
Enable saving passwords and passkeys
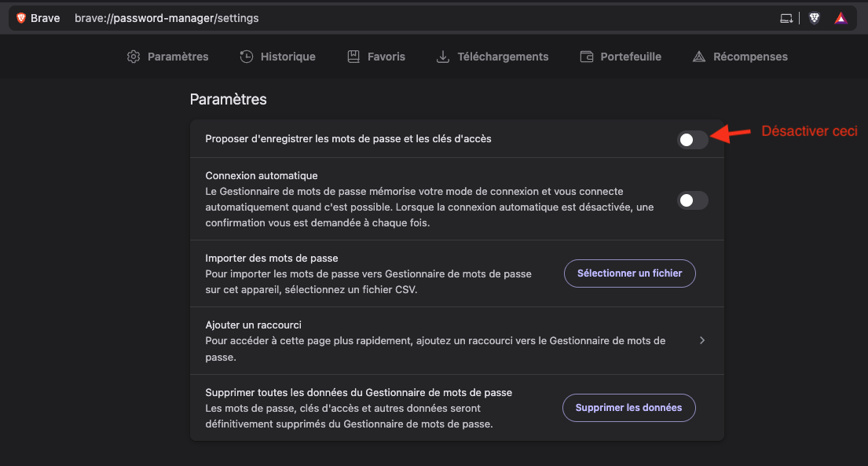point(692,140)
